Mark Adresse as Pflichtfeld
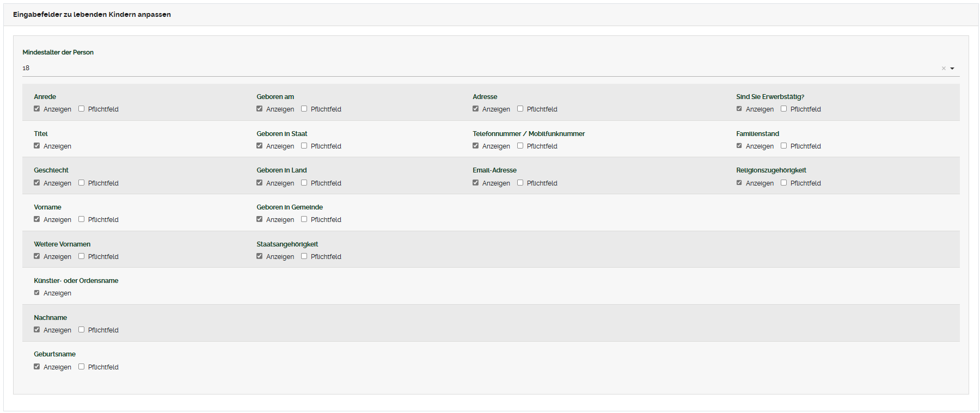 pyautogui.click(x=520, y=109)
